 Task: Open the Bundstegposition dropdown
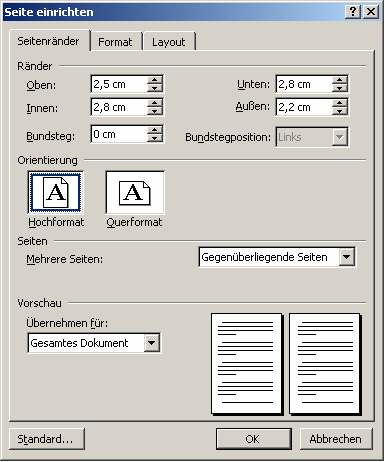click(x=340, y=137)
